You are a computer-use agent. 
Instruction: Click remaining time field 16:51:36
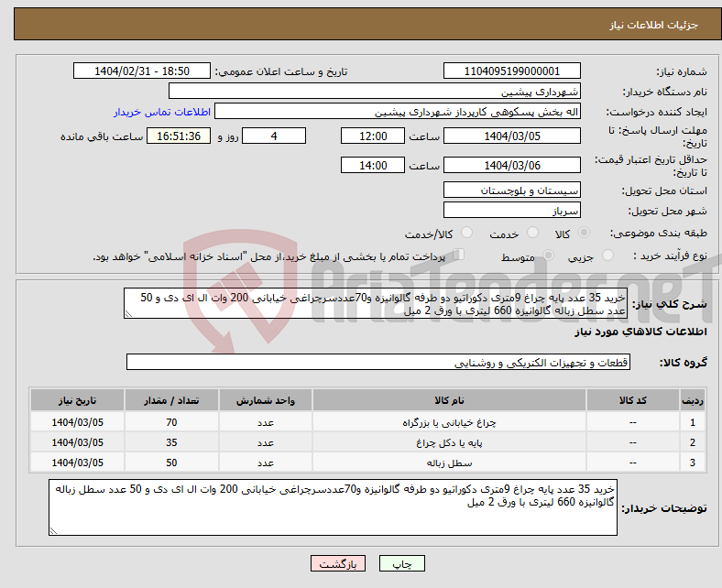(179, 136)
